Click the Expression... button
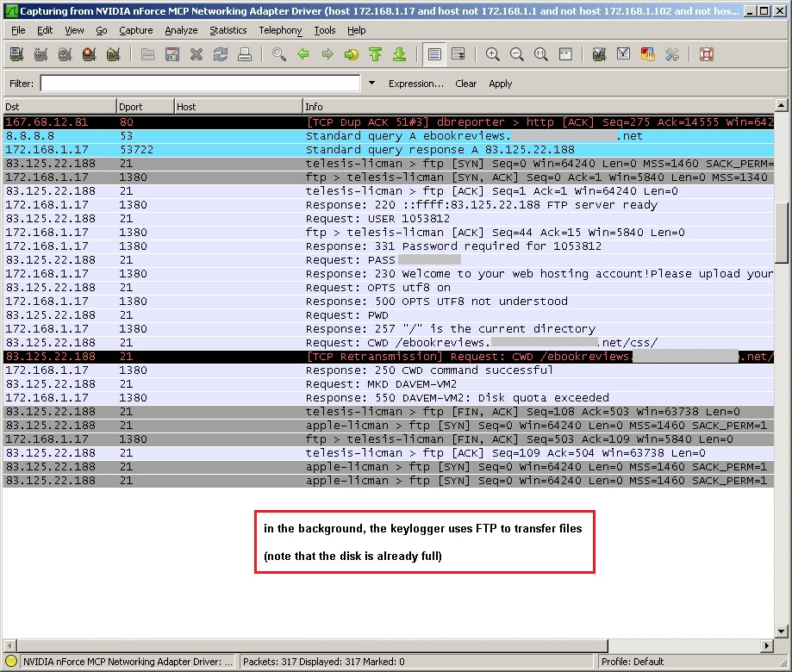This screenshot has width=792, height=672. click(415, 84)
